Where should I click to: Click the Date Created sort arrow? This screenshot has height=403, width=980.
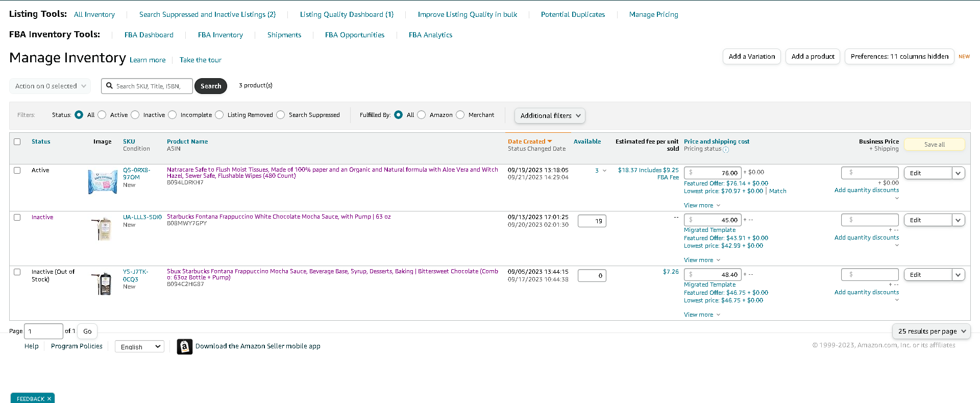click(550, 141)
